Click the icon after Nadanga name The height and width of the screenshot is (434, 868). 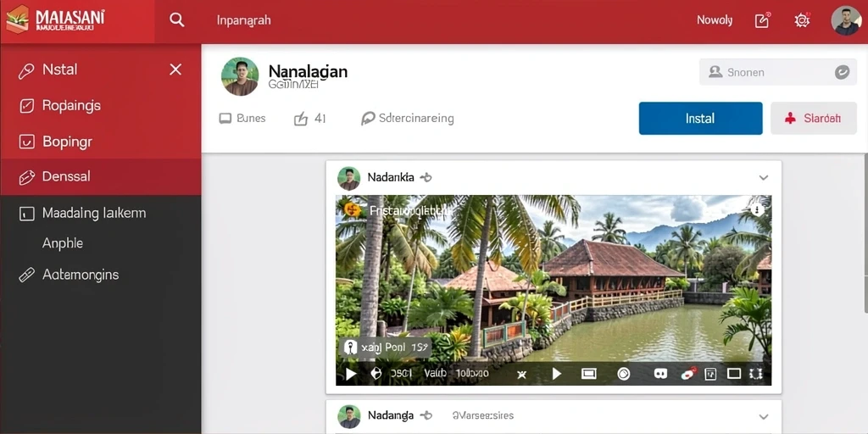(426, 415)
